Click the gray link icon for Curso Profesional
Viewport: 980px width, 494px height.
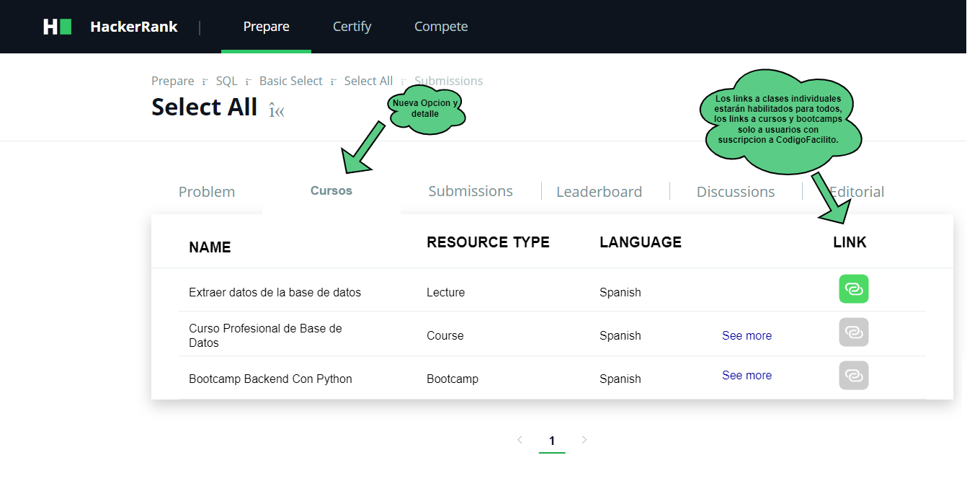point(854,332)
